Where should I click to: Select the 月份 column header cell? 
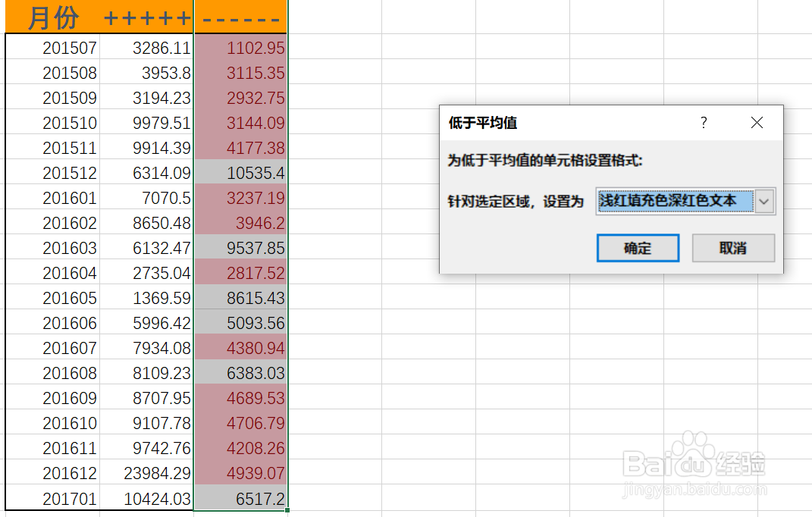tap(51, 17)
